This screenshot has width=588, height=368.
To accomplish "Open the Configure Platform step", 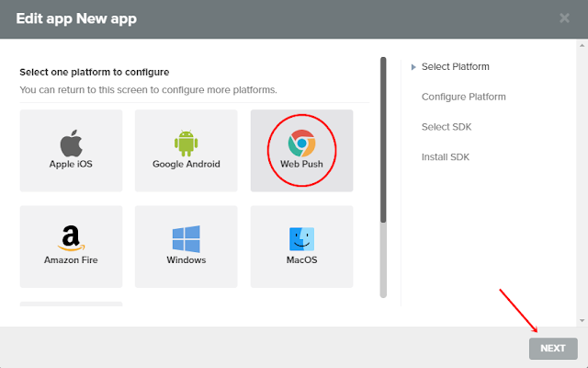I will coord(463,97).
